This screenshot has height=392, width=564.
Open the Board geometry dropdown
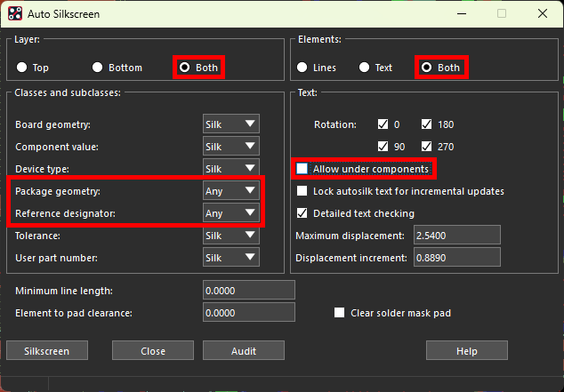point(231,124)
